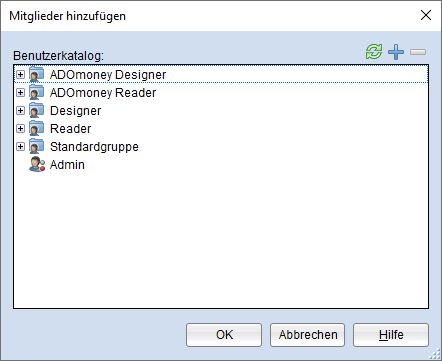Screen dimensions: 442x361
Task: Select ADOmoney Reader entry text
Action: point(103,93)
